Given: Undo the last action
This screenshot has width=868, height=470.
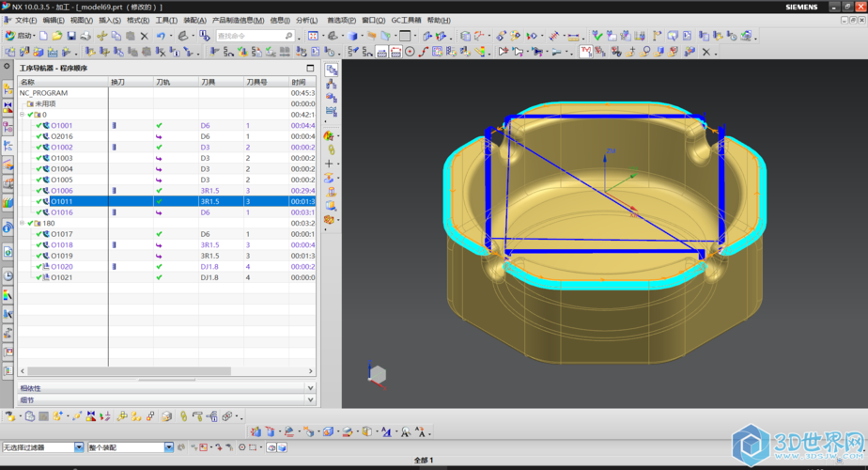Looking at the screenshot, I should 161,36.
